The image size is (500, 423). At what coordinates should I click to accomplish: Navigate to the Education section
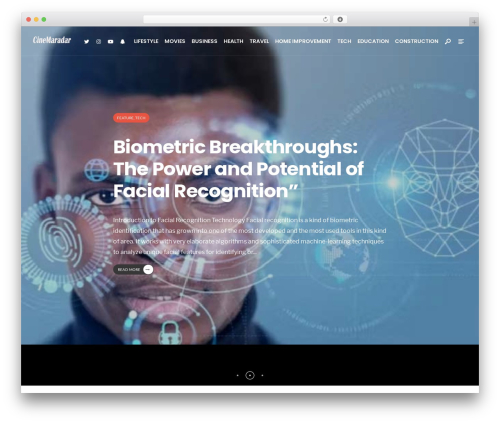pyautogui.click(x=373, y=41)
